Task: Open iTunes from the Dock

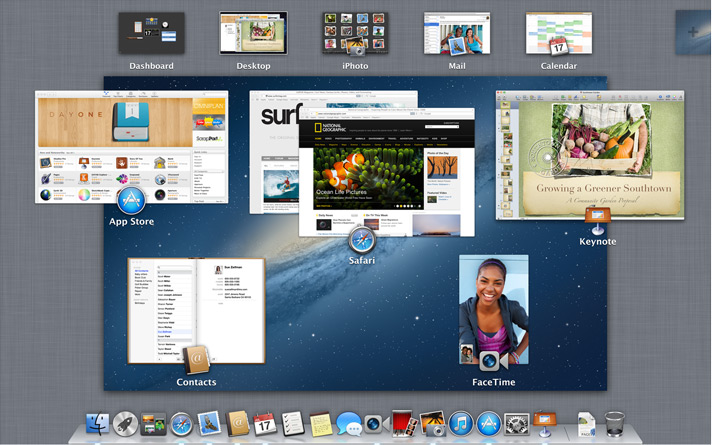Action: 460,425
